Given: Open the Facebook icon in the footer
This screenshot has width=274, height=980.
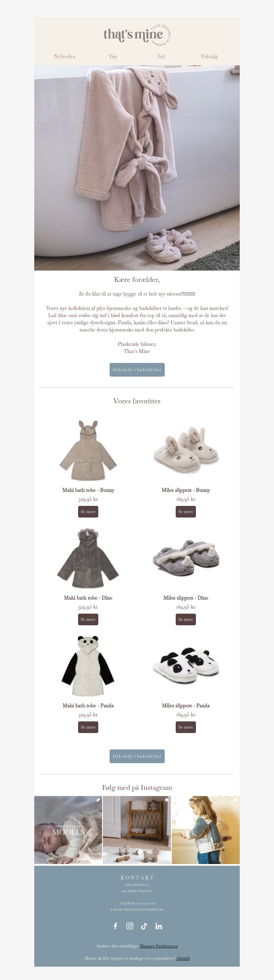Looking at the screenshot, I should pyautogui.click(x=115, y=926).
